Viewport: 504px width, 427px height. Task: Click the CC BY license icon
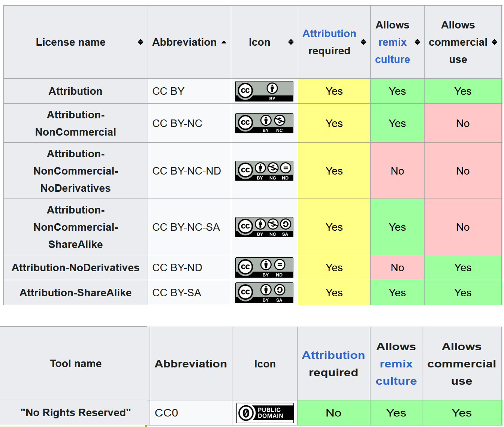click(x=264, y=91)
